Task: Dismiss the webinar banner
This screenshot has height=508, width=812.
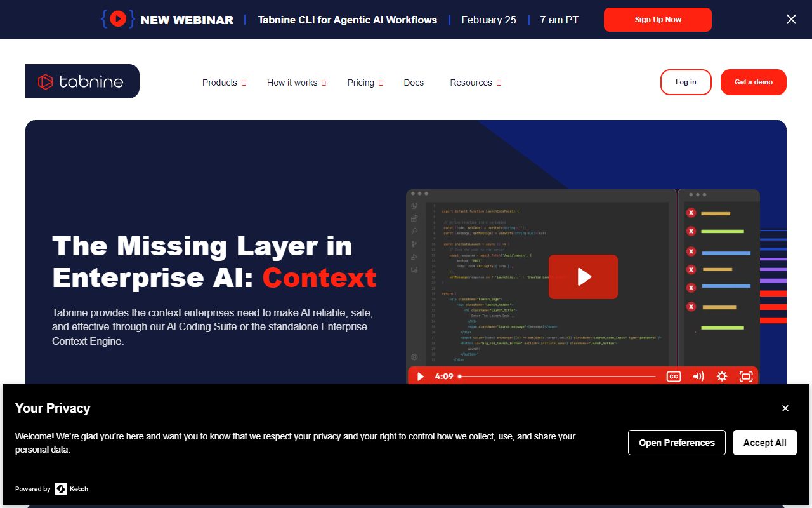Action: tap(791, 20)
